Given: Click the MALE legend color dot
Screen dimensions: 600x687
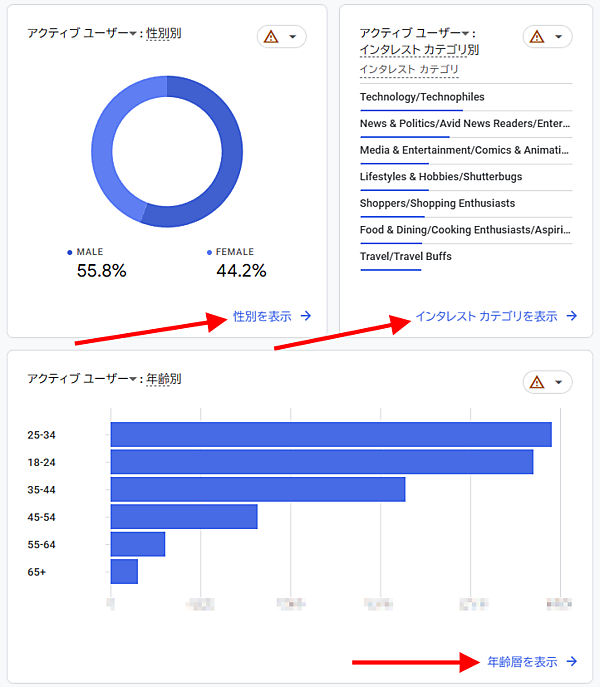Looking at the screenshot, I should tap(69, 253).
